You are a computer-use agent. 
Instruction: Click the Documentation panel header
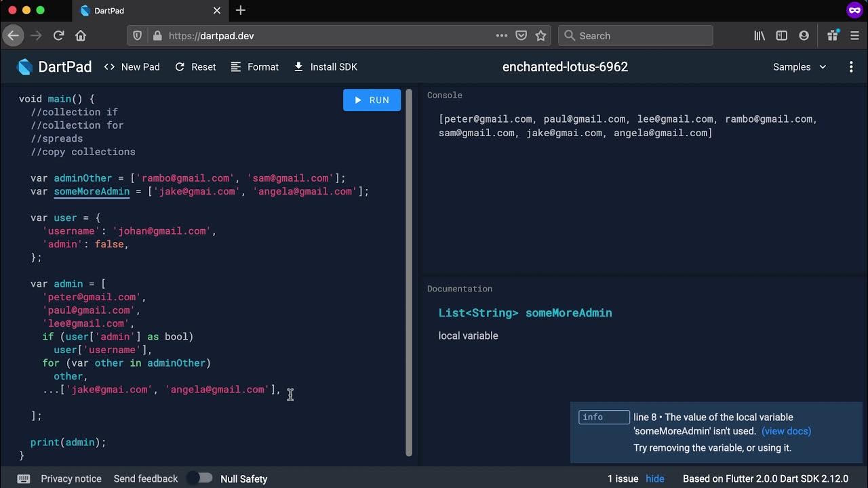[460, 289]
